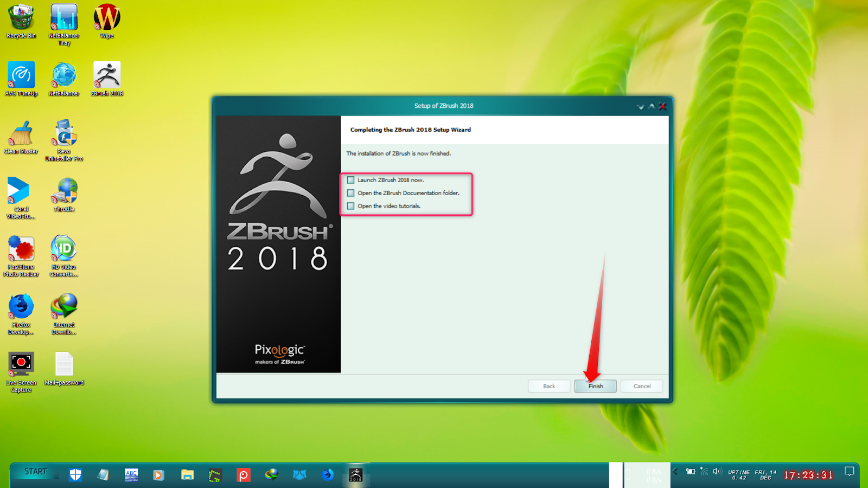Image resolution: width=868 pixels, height=488 pixels.
Task: Select the Clean Master desktop icon
Action: [21, 137]
